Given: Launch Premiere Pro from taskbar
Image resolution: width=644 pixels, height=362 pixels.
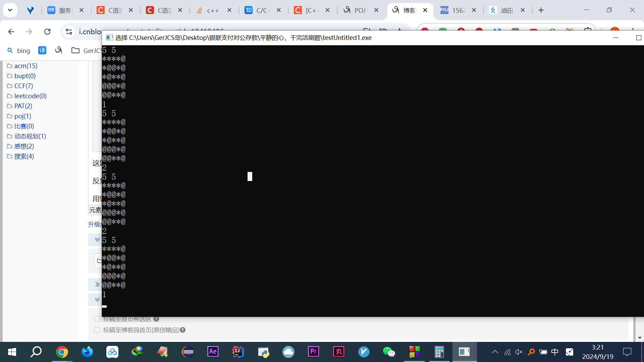Looking at the screenshot, I should point(313,352).
